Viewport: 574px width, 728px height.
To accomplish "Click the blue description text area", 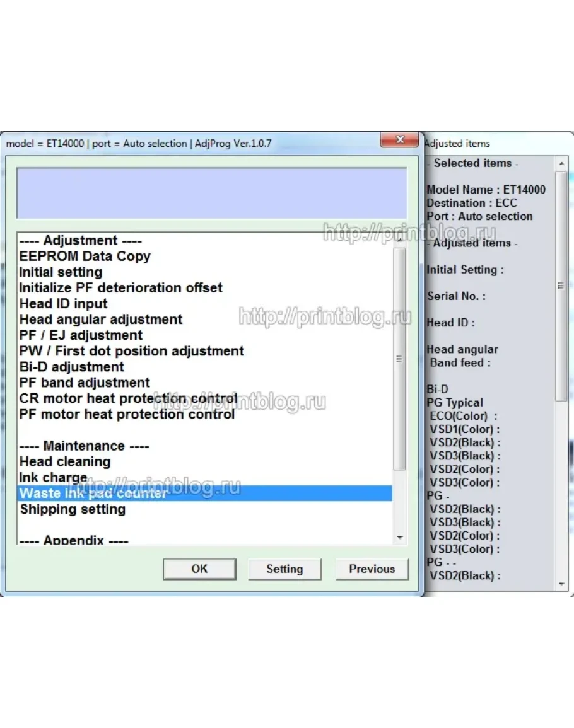I will (211, 194).
